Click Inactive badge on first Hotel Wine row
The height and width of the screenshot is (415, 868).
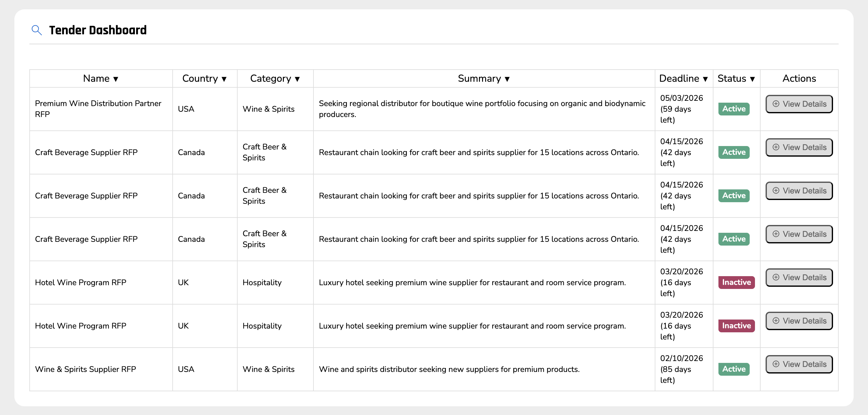(736, 282)
